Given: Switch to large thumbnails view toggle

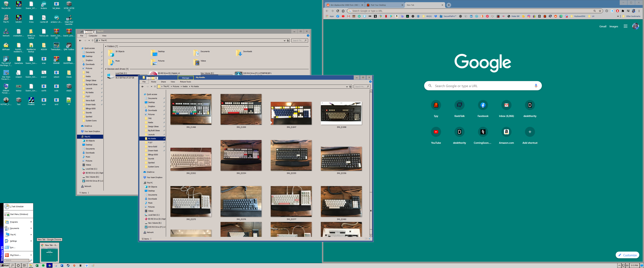Looking at the screenshot, I should 370,239.
